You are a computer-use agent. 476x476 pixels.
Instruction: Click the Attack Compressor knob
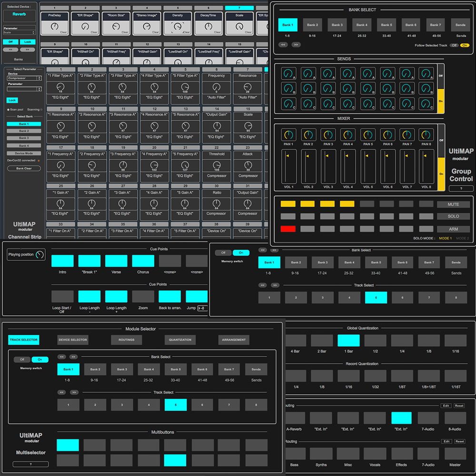(248, 165)
